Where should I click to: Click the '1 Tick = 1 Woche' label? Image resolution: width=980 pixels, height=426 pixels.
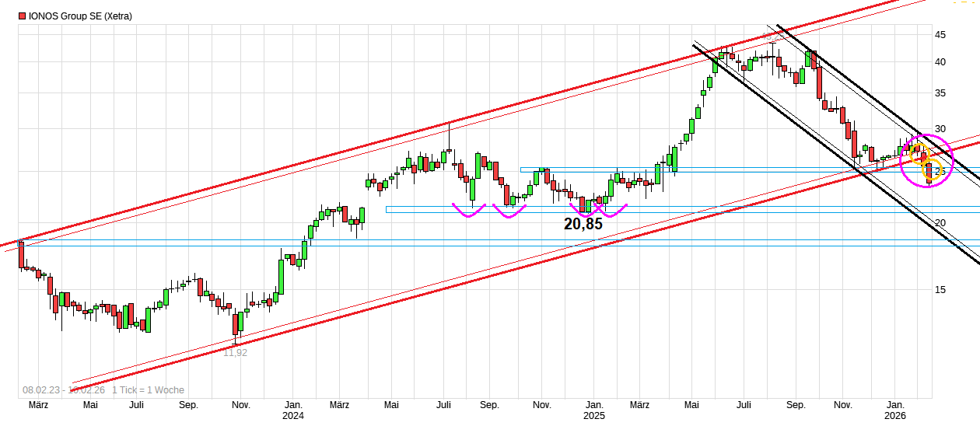(x=148, y=390)
